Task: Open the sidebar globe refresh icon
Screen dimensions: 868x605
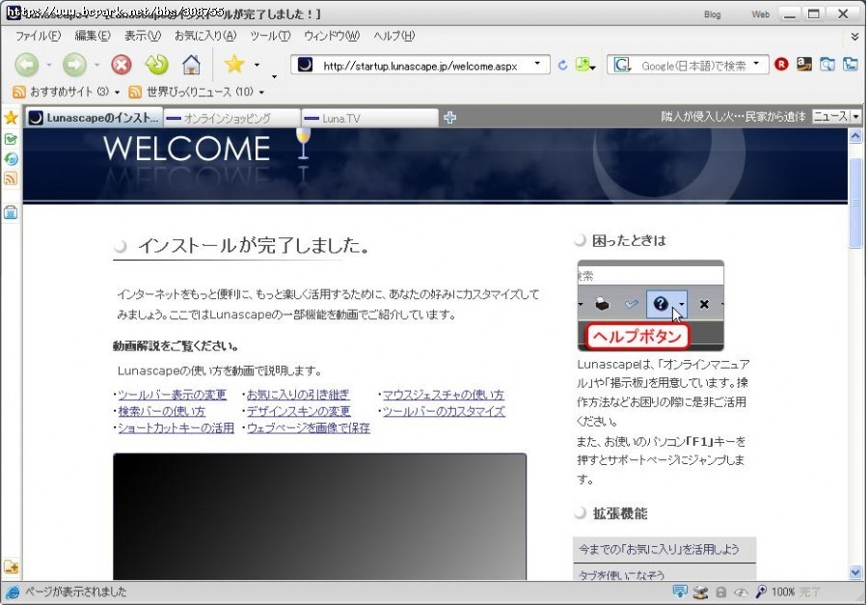Action: click(x=11, y=159)
